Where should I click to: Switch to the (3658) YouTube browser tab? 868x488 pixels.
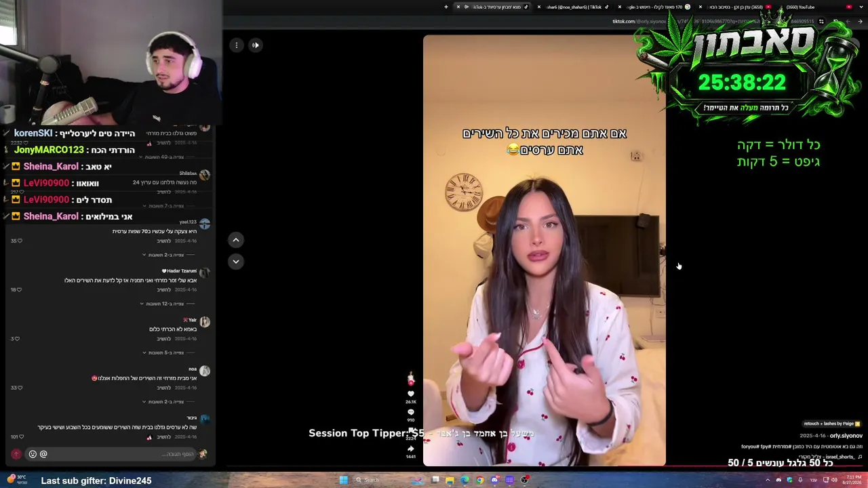coord(735,7)
